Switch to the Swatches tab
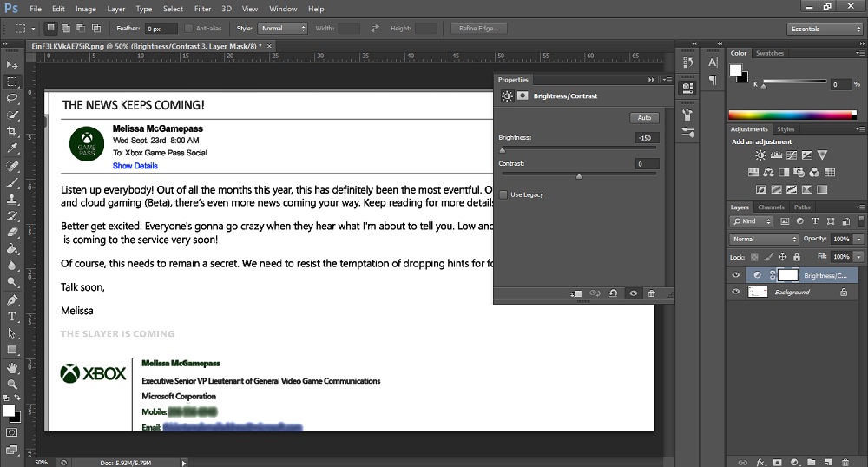This screenshot has height=467, width=868. coord(770,53)
